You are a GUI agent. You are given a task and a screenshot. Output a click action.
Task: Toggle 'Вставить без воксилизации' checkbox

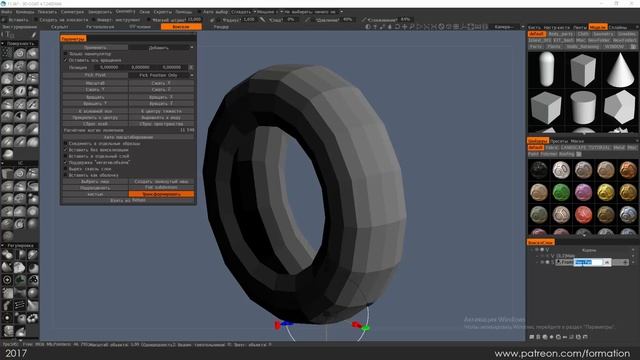[x=66, y=150]
